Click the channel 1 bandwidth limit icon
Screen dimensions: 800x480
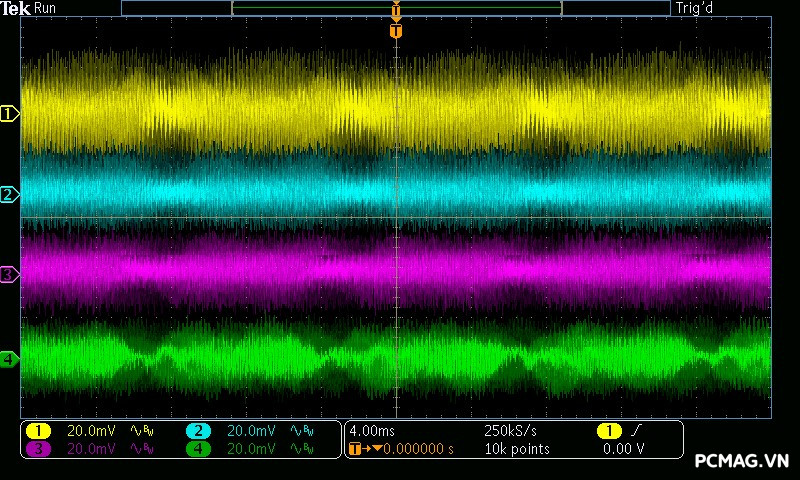pos(140,431)
